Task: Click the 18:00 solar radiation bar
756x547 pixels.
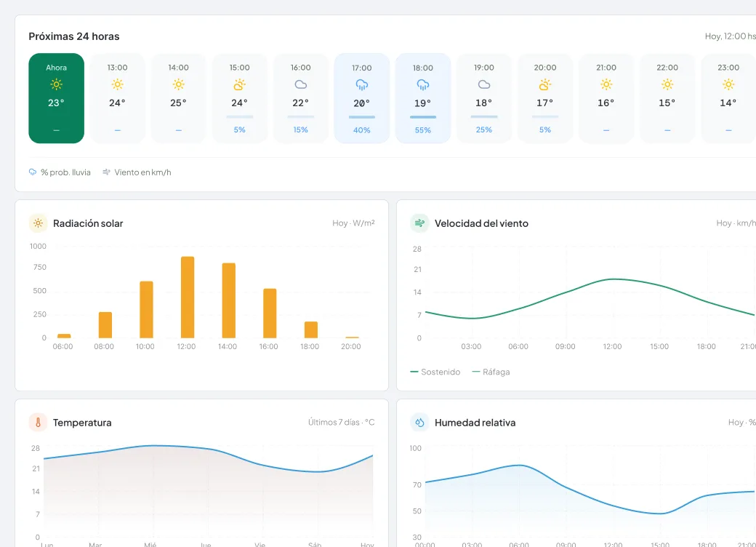Action: click(311, 330)
